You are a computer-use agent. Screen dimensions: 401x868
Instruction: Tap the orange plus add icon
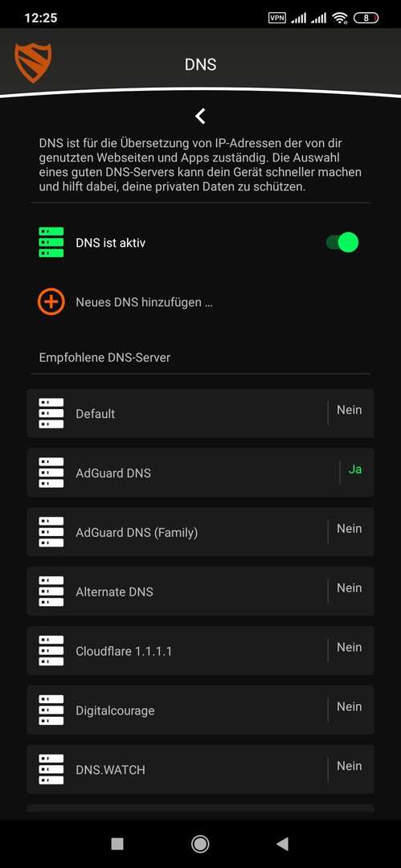click(x=51, y=301)
